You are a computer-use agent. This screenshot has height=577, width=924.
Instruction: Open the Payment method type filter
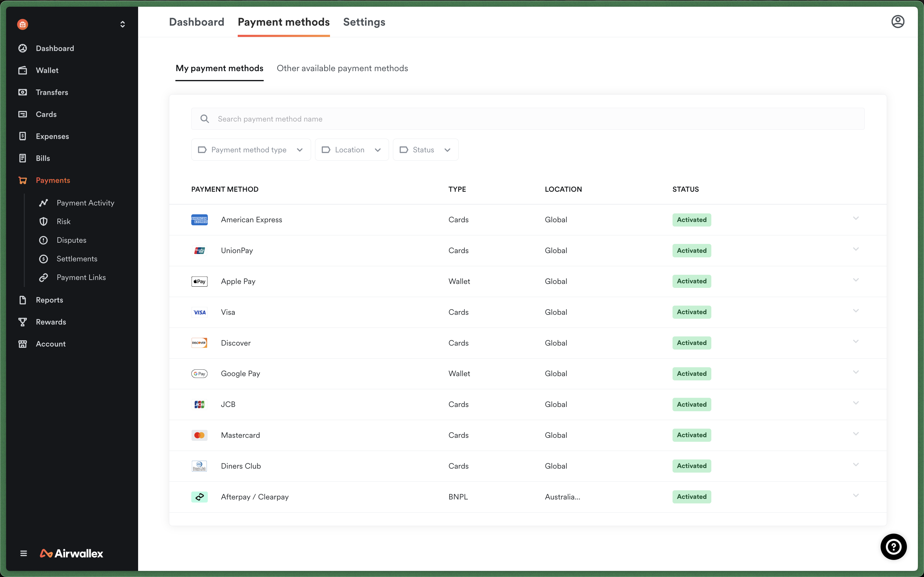[251, 150]
